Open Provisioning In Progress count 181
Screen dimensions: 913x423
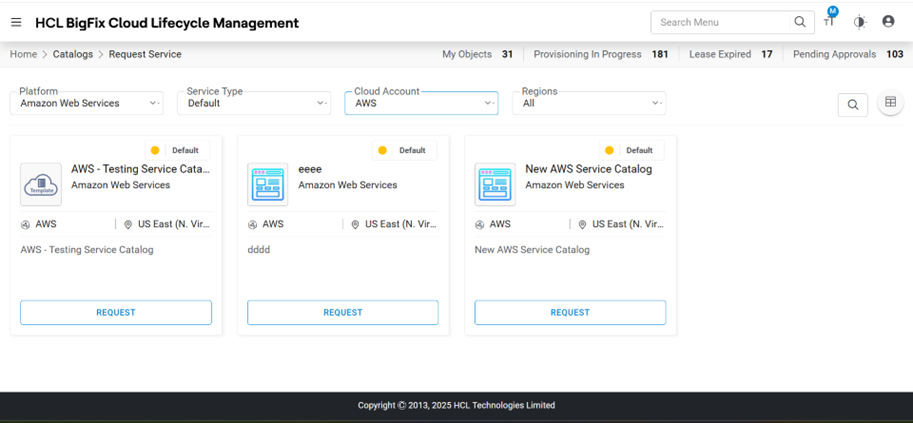601,54
